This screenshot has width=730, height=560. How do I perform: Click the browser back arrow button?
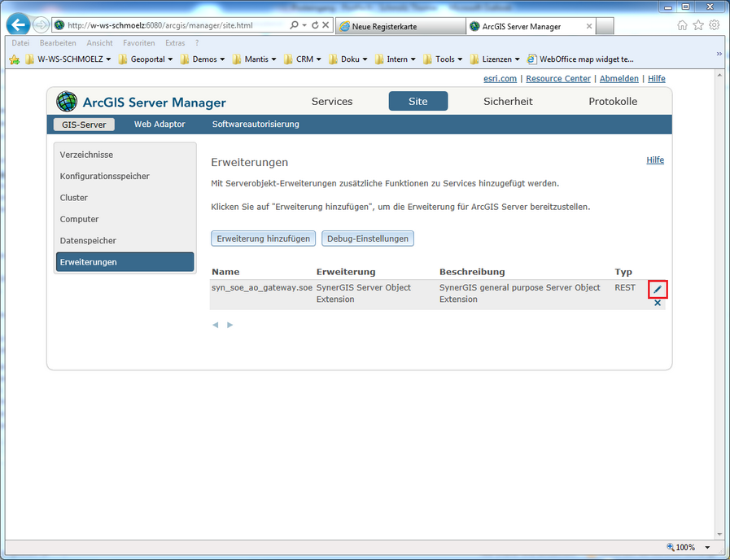(18, 25)
